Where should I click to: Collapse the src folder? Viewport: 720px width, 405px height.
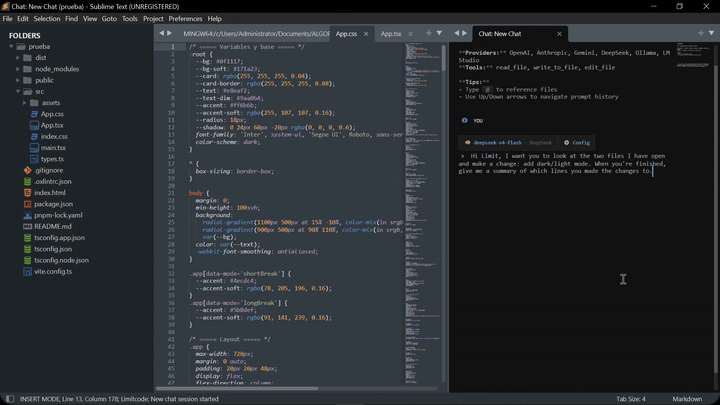tap(18, 91)
